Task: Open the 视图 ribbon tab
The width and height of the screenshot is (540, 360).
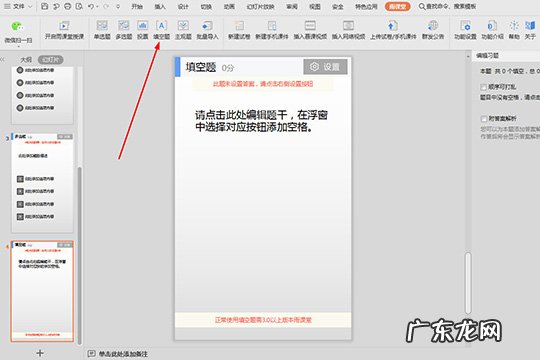Action: click(x=315, y=7)
